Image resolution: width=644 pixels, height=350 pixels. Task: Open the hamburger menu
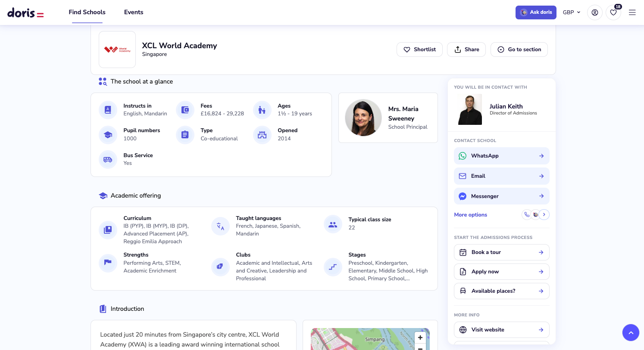[632, 12]
